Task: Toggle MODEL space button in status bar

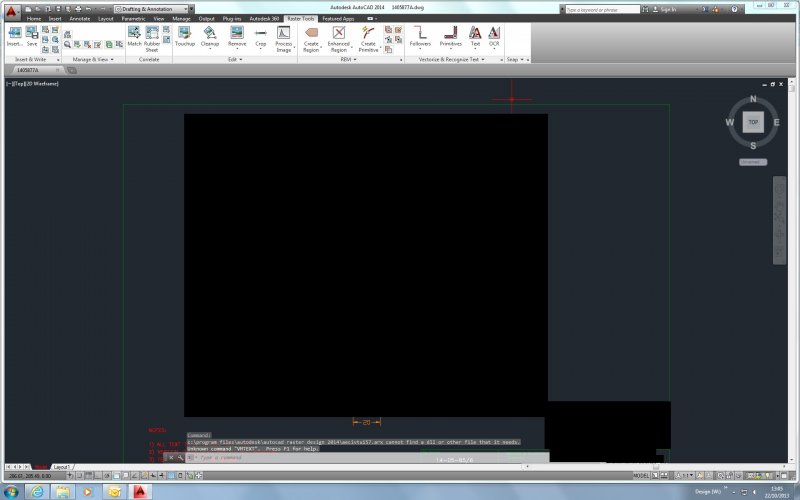Action: point(641,476)
